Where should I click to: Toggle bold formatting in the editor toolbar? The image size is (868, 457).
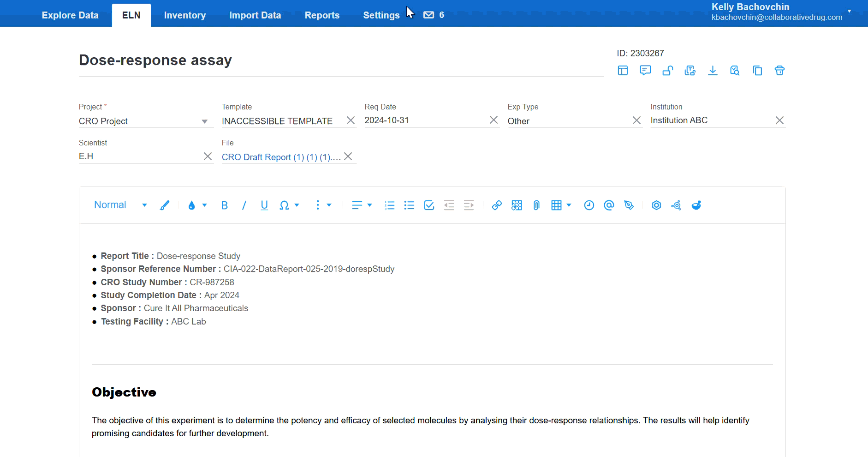tap(225, 205)
